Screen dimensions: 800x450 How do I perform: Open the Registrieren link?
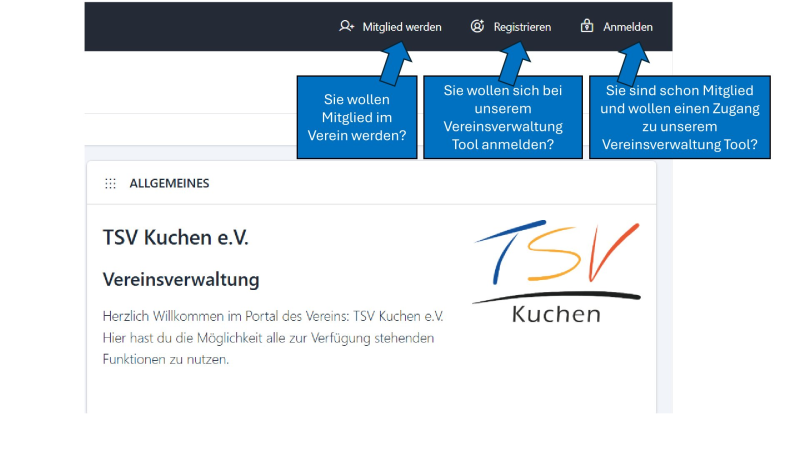point(522,27)
